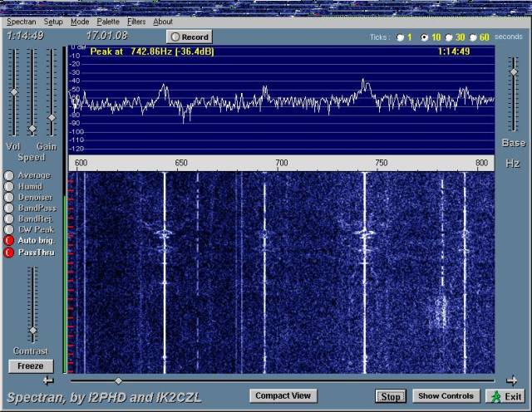Stop the spectrum analysis
Screen dimensions: 532x412
point(391,396)
